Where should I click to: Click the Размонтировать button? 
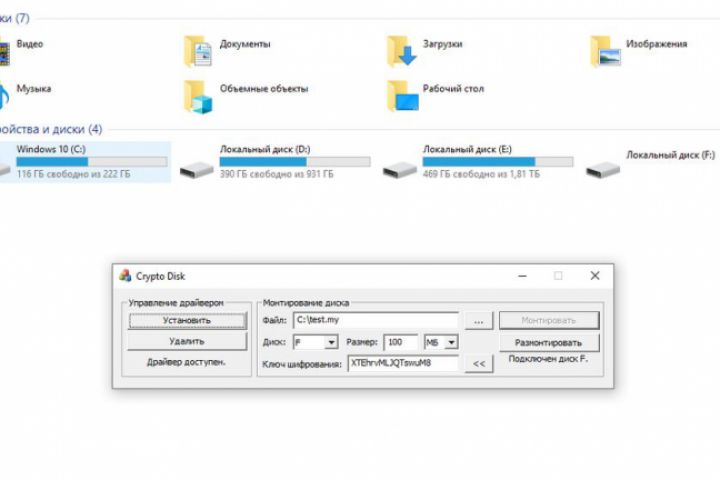[x=549, y=343]
